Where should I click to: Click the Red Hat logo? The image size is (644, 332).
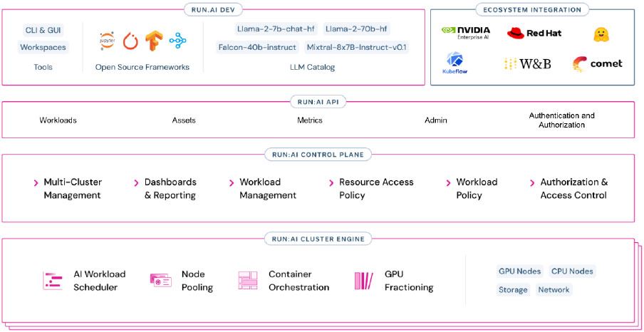534,33
